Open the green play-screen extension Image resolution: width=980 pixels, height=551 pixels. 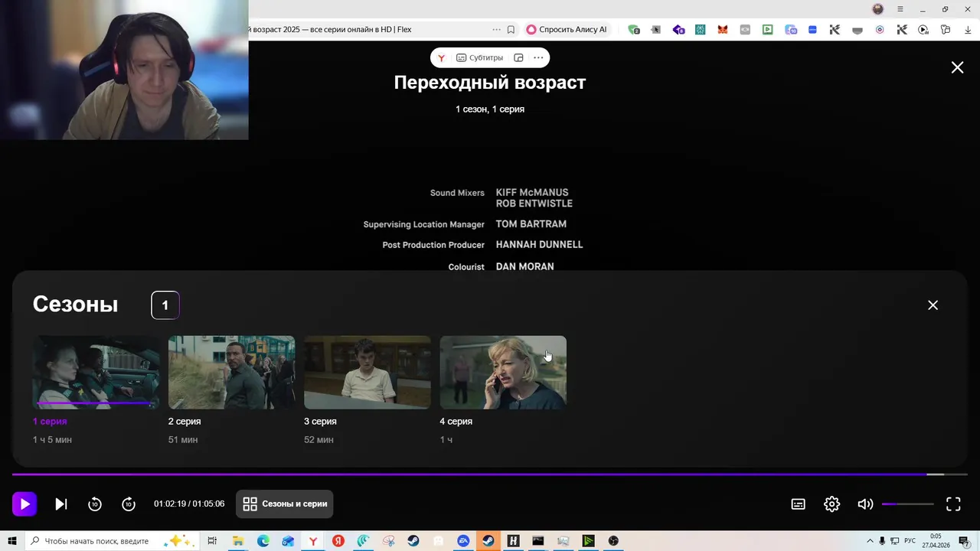[x=767, y=29]
